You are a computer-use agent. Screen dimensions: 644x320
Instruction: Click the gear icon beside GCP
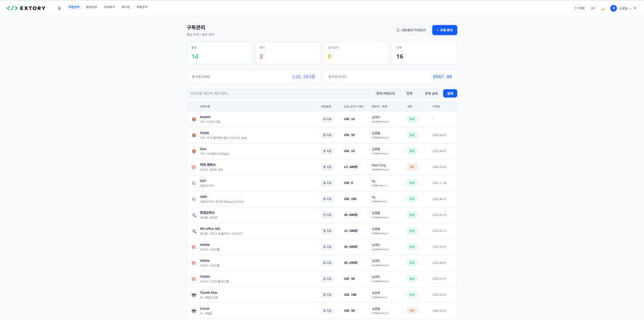point(194,183)
